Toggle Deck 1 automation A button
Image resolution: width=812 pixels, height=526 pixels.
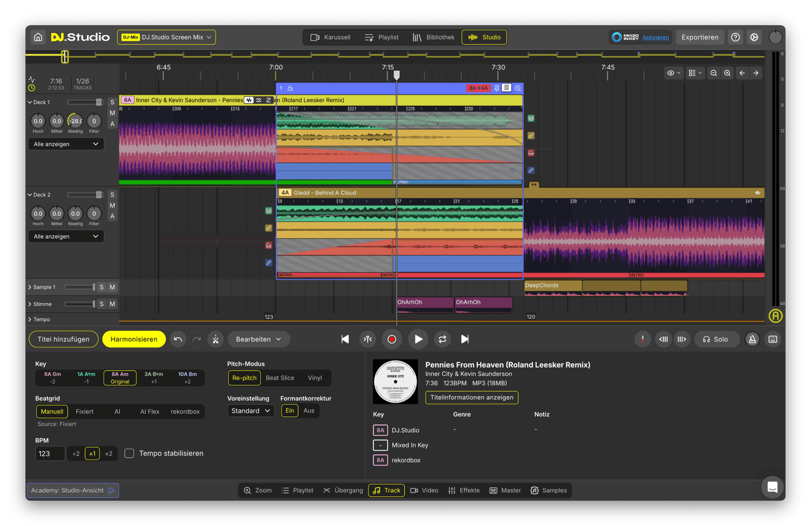(112, 124)
